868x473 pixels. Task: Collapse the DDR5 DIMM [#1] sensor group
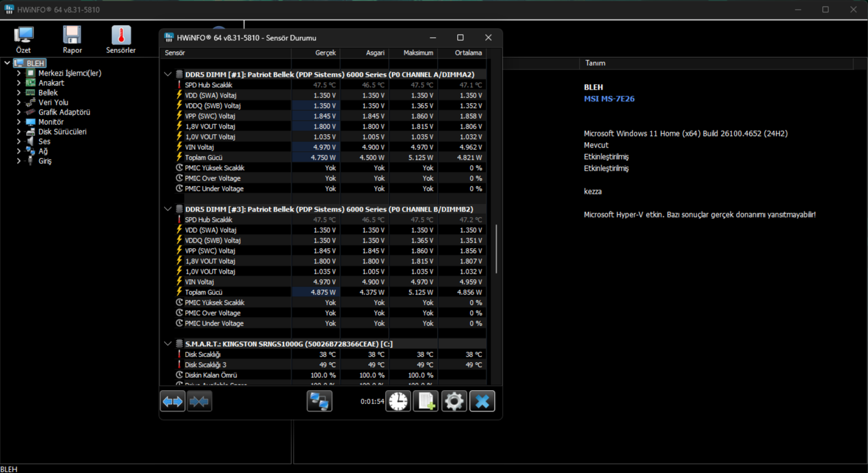[168, 74]
